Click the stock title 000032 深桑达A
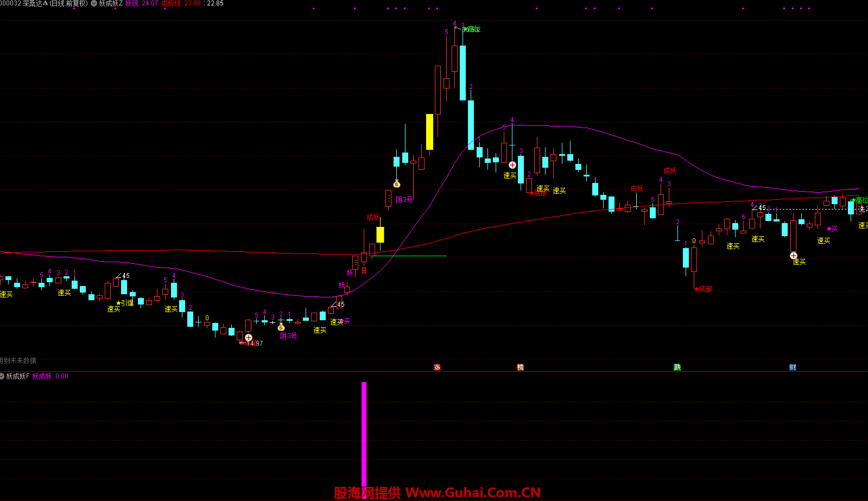This screenshot has width=868, height=501. pos(23,3)
